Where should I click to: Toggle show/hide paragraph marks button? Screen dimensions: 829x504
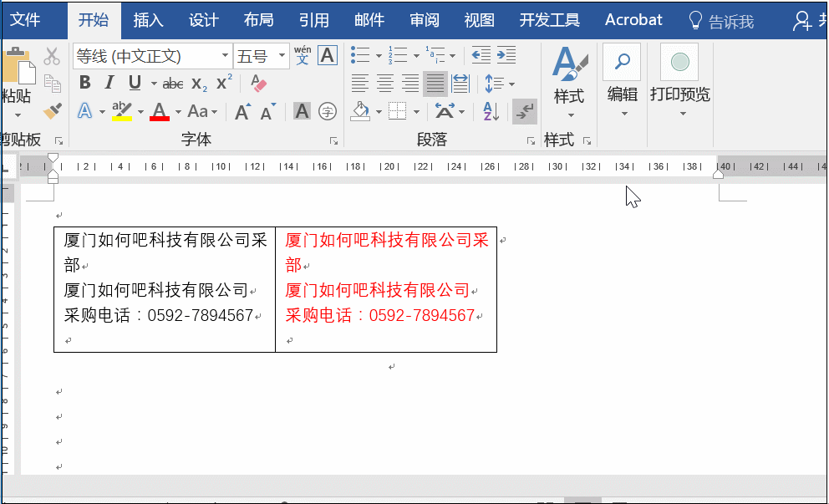[525, 111]
